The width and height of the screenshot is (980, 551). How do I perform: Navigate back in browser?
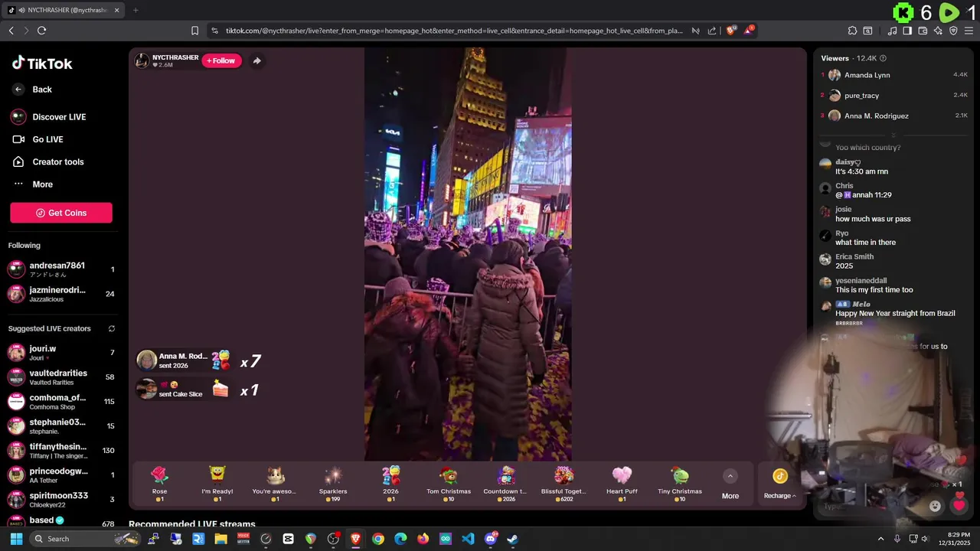11,31
